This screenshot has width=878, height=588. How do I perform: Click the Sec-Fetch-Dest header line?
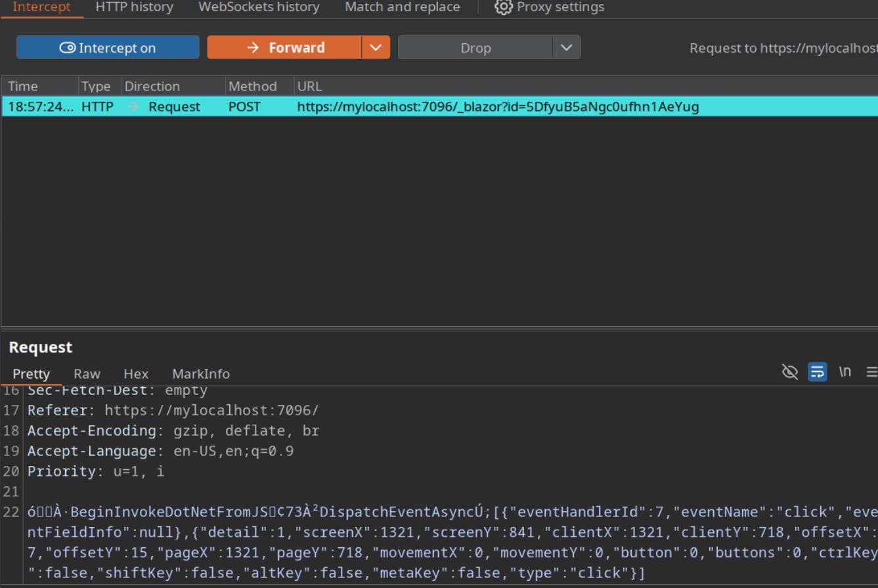point(117,391)
